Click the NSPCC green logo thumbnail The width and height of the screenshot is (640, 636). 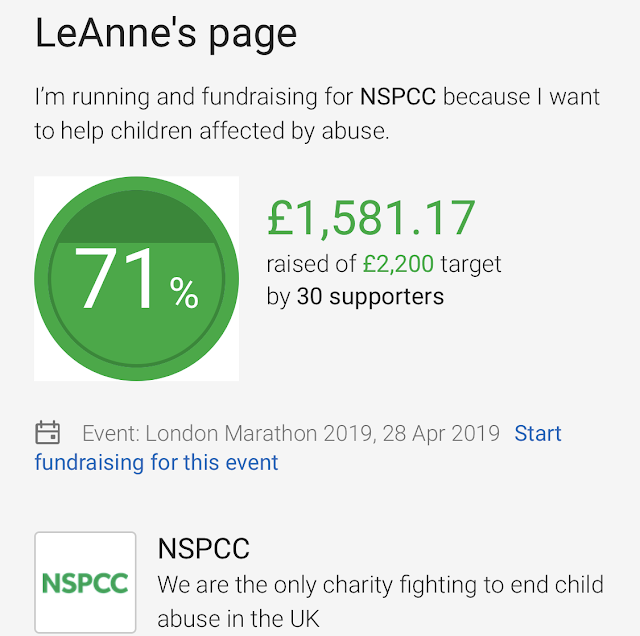85,582
